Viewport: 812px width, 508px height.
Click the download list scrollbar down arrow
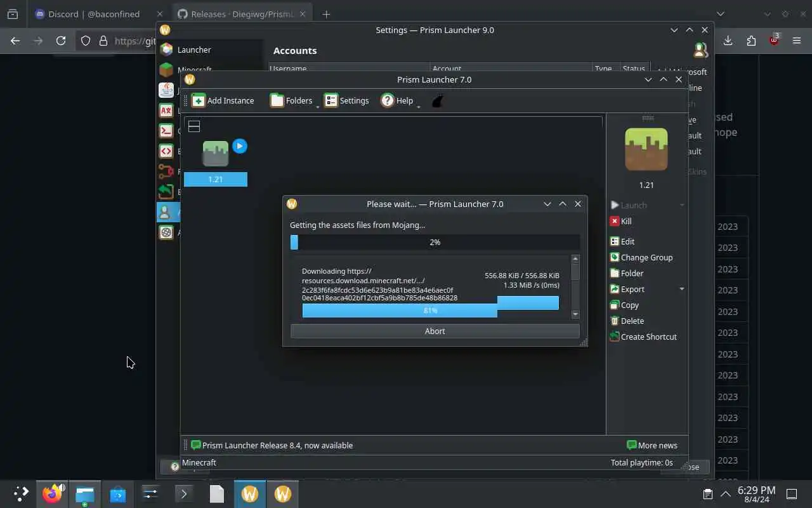pos(575,314)
